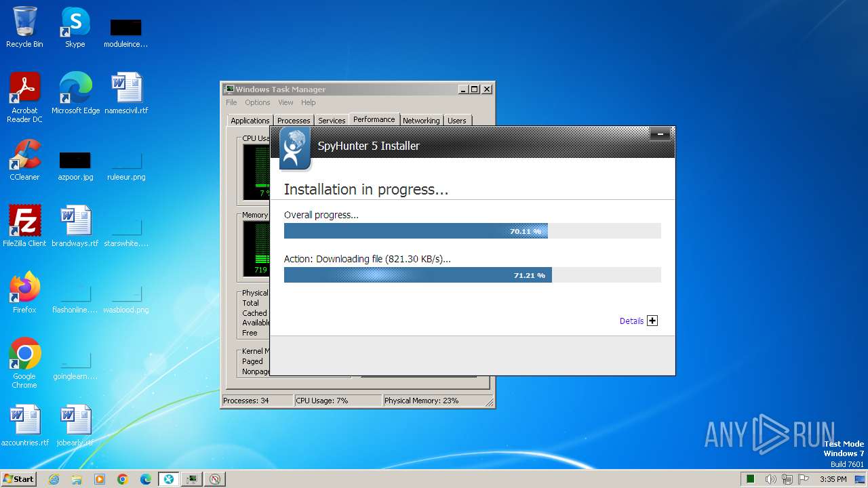The image size is (868, 488).
Task: Switch to Networking tab in Task Manager
Action: tap(421, 121)
